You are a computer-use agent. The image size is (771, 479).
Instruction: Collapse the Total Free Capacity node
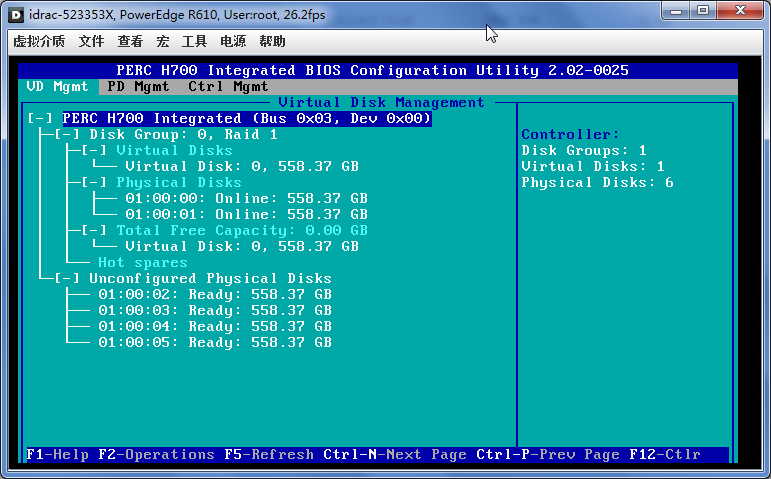94,231
